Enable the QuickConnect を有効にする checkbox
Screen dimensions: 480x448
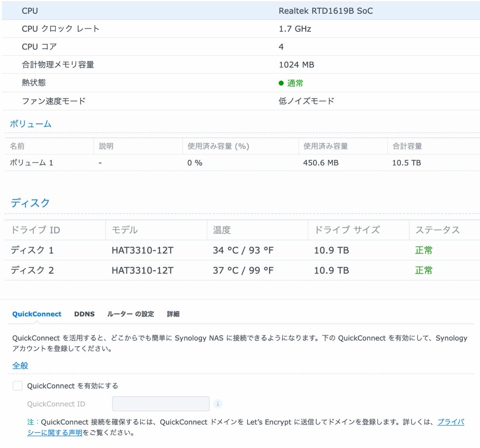click(x=18, y=386)
